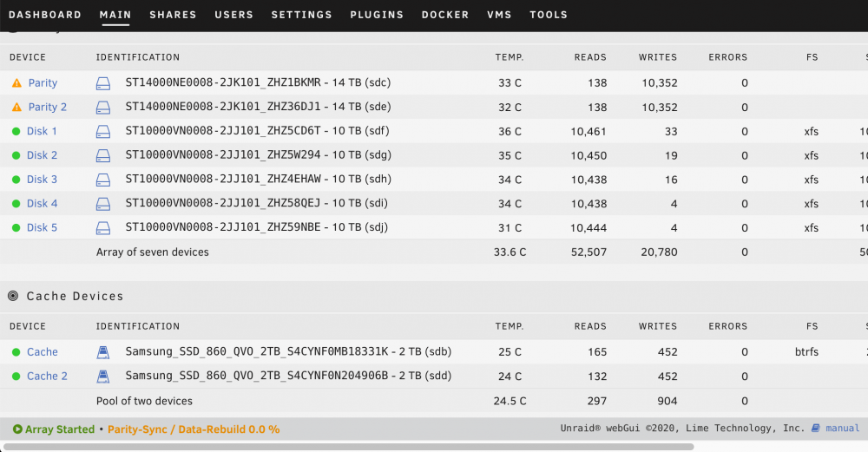The height and width of the screenshot is (452, 868).
Task: Click the Parity warning triangle icon
Action: pos(16,83)
